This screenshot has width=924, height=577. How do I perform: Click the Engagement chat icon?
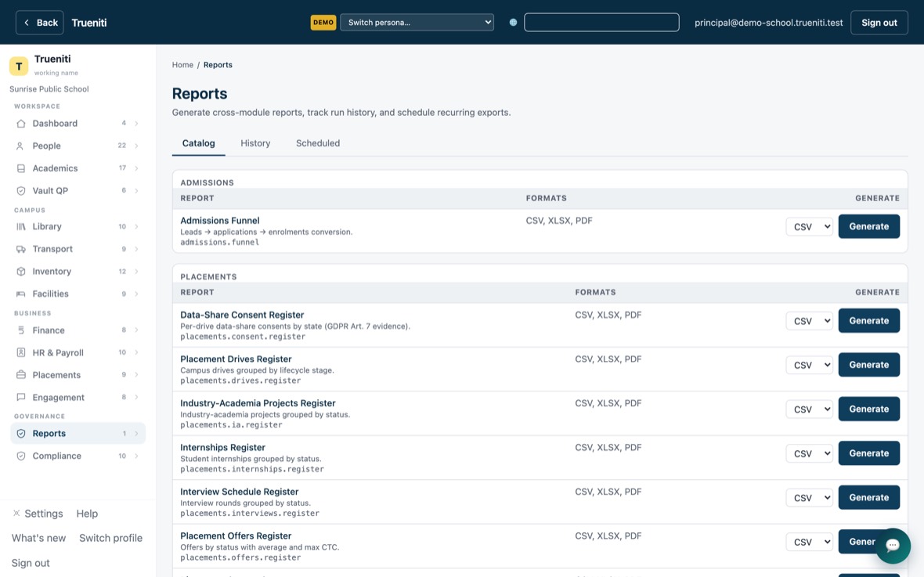click(20, 397)
